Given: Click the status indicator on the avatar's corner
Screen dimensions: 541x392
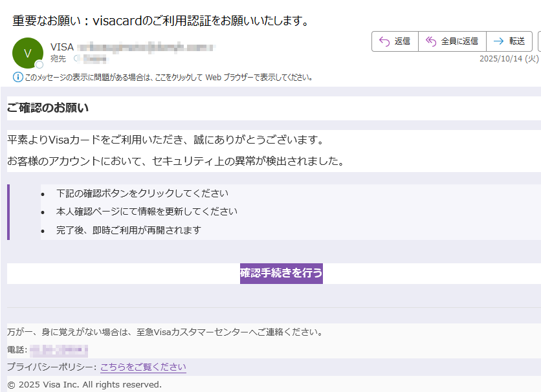Looking at the screenshot, I should coord(40,65).
